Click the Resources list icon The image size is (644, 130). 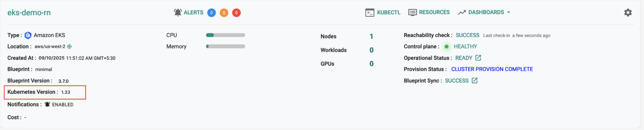pyautogui.click(x=412, y=12)
